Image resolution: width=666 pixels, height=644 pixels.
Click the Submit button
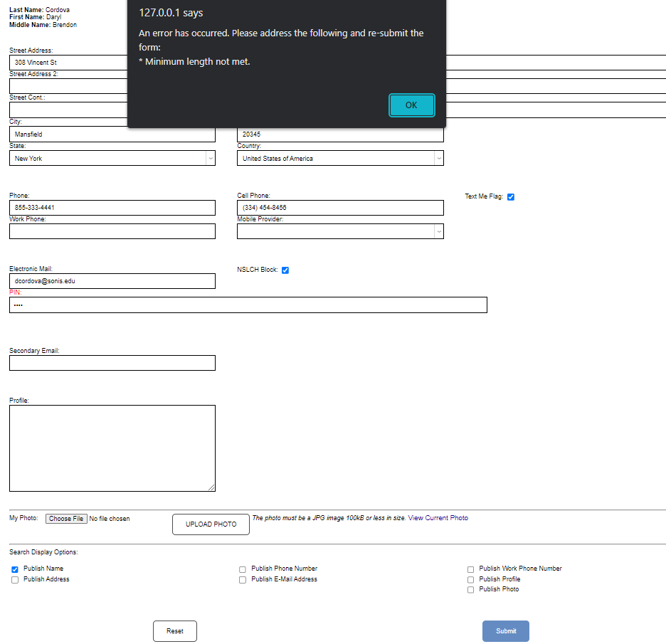point(505,630)
